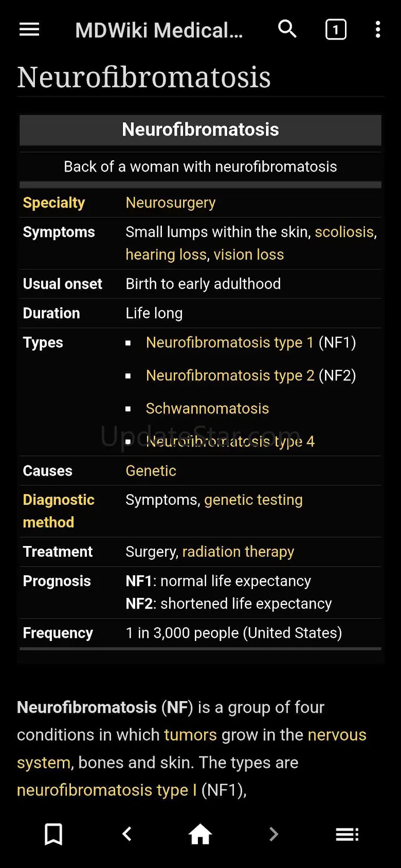Open the Schwannomatosis link
The height and width of the screenshot is (868, 401).
pyautogui.click(x=207, y=408)
